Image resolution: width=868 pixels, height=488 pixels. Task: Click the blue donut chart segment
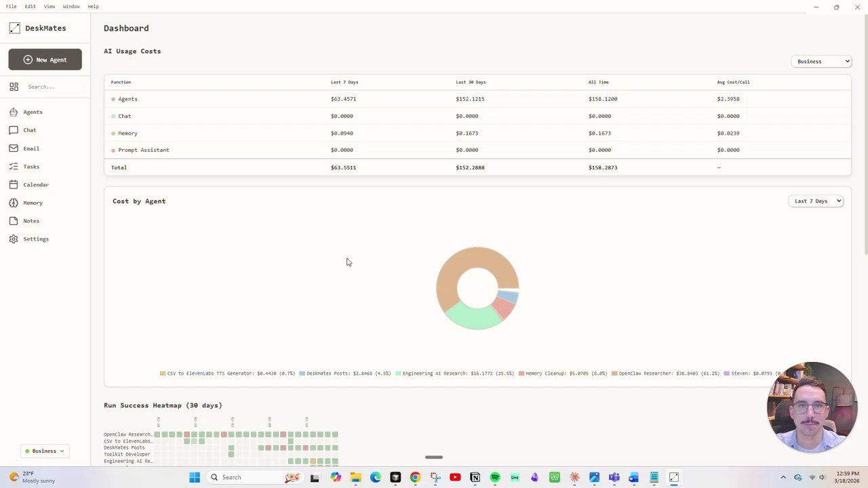click(509, 296)
